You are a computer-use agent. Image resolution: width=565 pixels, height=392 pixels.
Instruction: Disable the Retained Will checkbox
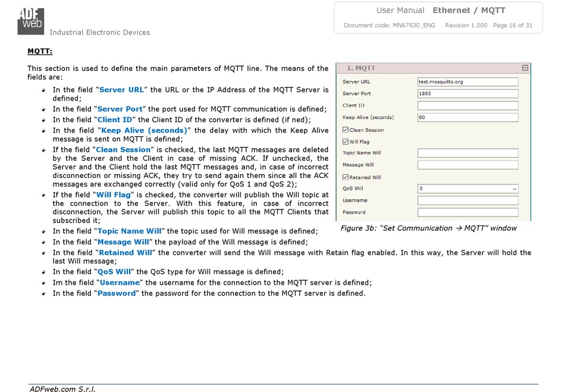pos(345,177)
